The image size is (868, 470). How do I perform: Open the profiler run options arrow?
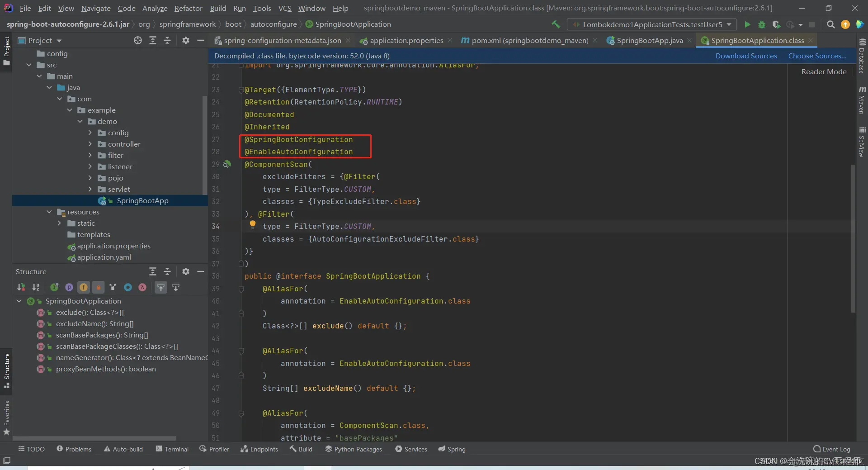tap(801, 25)
